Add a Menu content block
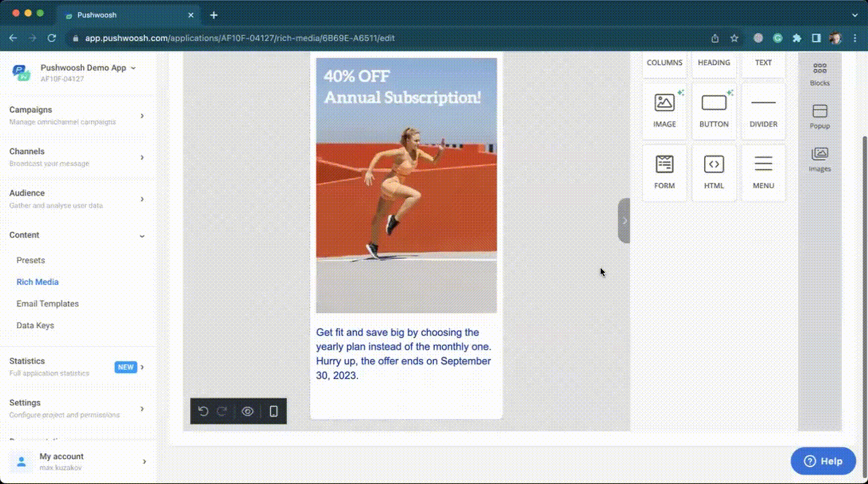 763,172
